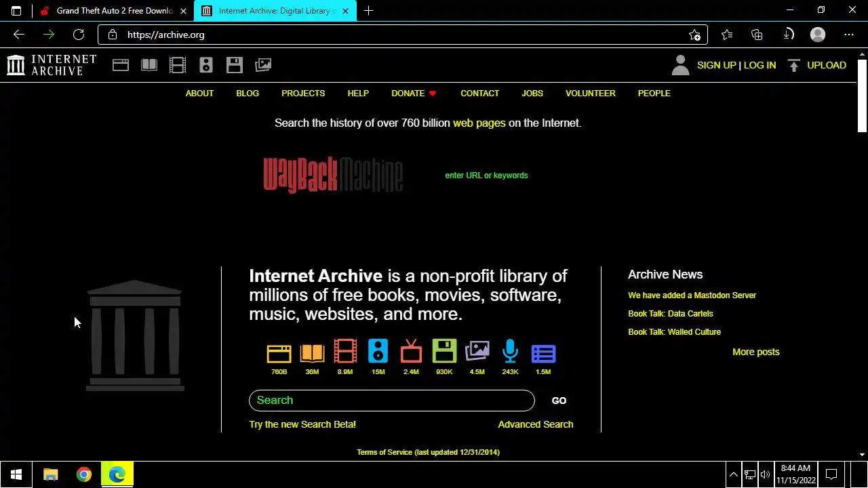Open the Software floppy icon in top navigation
This screenshot has width=868, height=488.
pos(235,65)
